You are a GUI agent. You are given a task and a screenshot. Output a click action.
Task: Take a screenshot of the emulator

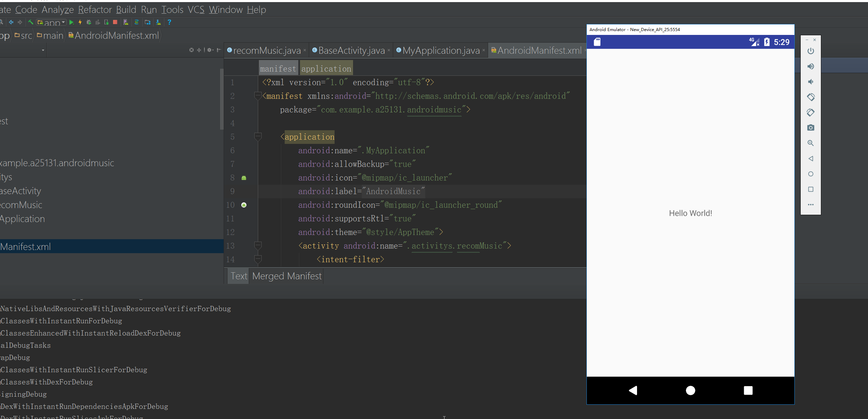(x=811, y=127)
